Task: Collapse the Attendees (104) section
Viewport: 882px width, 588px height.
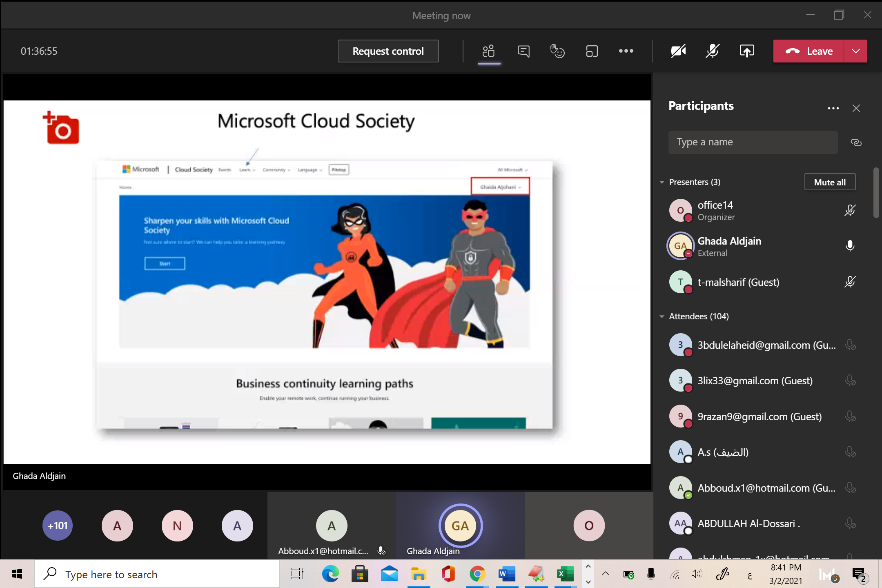Action: pyautogui.click(x=662, y=316)
